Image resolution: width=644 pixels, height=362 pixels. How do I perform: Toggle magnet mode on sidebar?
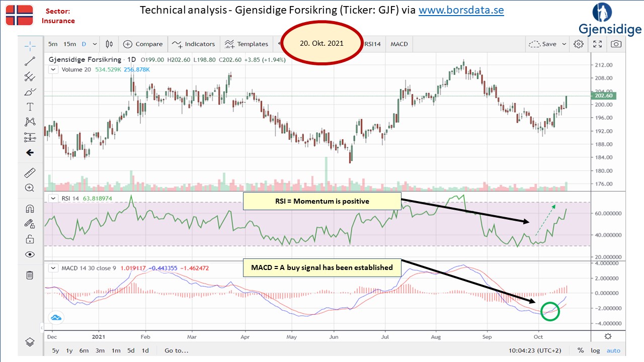pos(30,209)
